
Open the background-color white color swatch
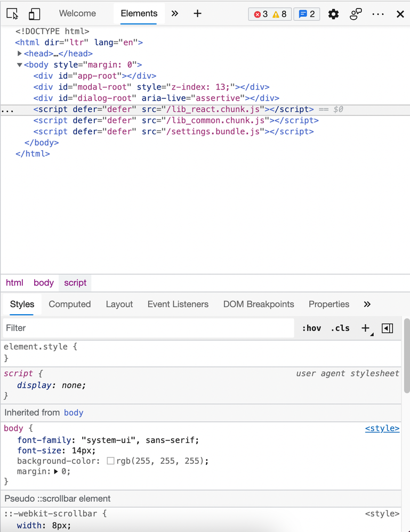point(110,461)
